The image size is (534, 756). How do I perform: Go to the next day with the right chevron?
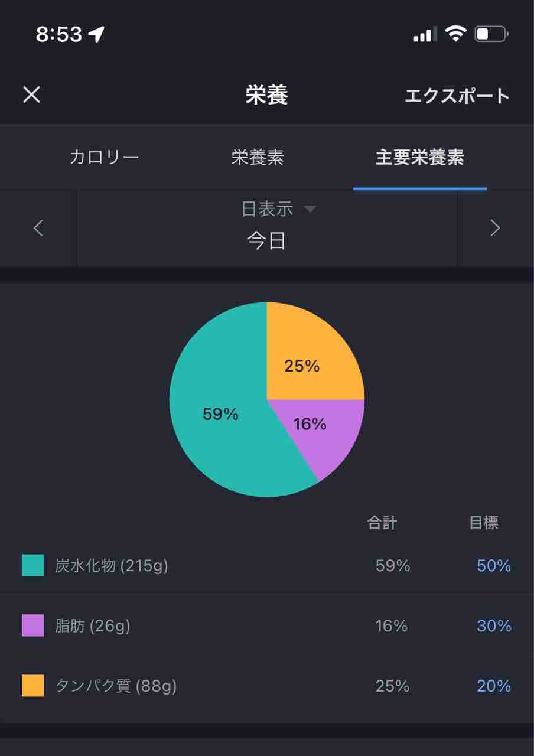click(496, 228)
